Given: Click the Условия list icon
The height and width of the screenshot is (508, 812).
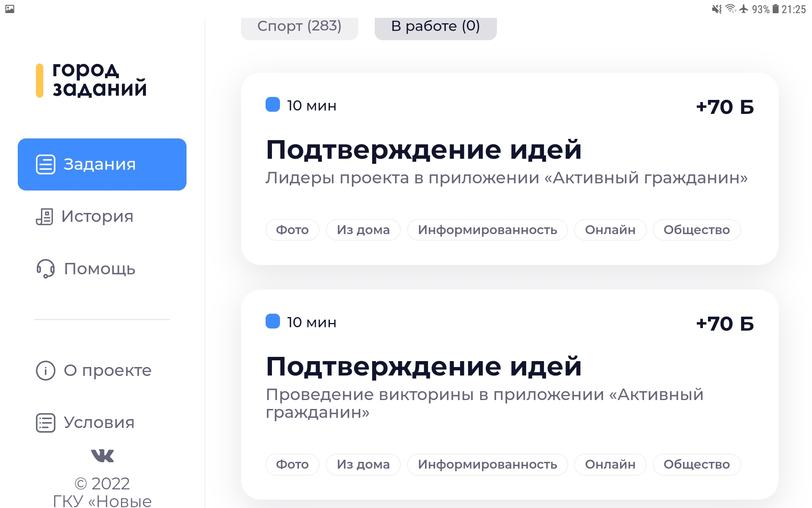Looking at the screenshot, I should click(x=46, y=422).
